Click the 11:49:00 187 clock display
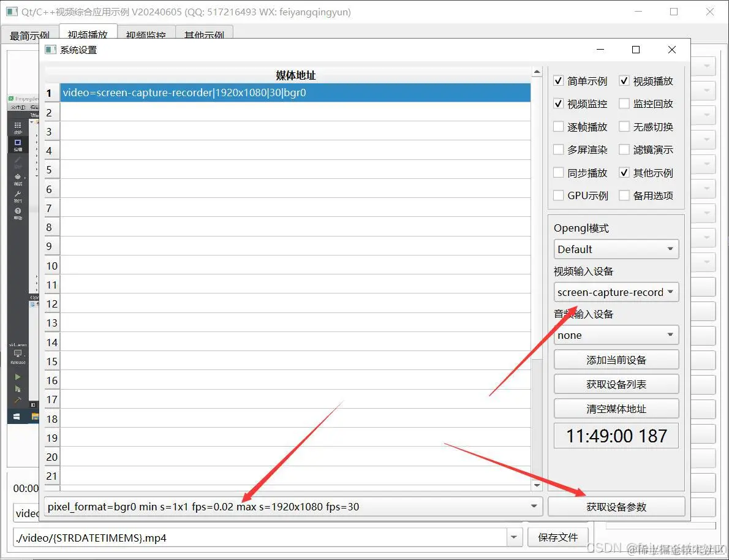 (x=616, y=436)
